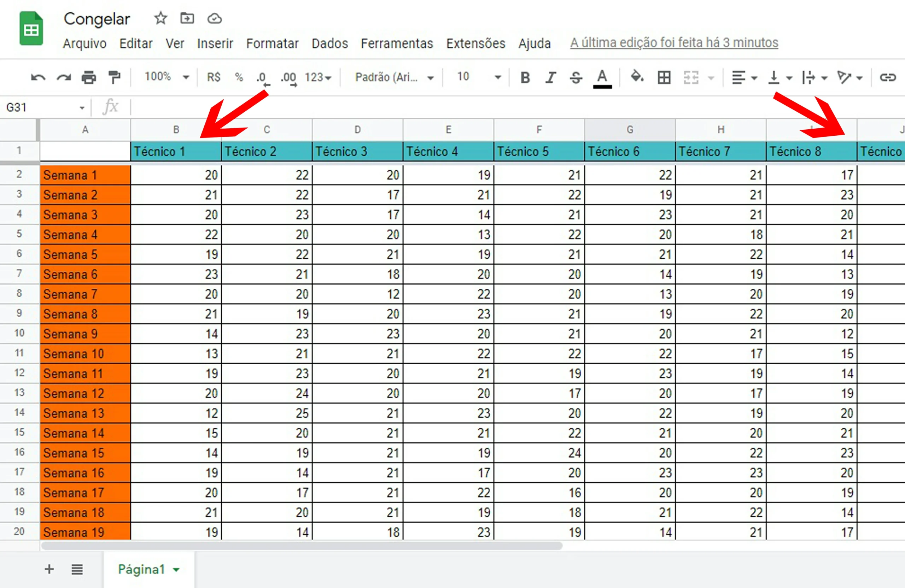
Task: Select the Técnico 4 header cell
Action: pos(448,151)
